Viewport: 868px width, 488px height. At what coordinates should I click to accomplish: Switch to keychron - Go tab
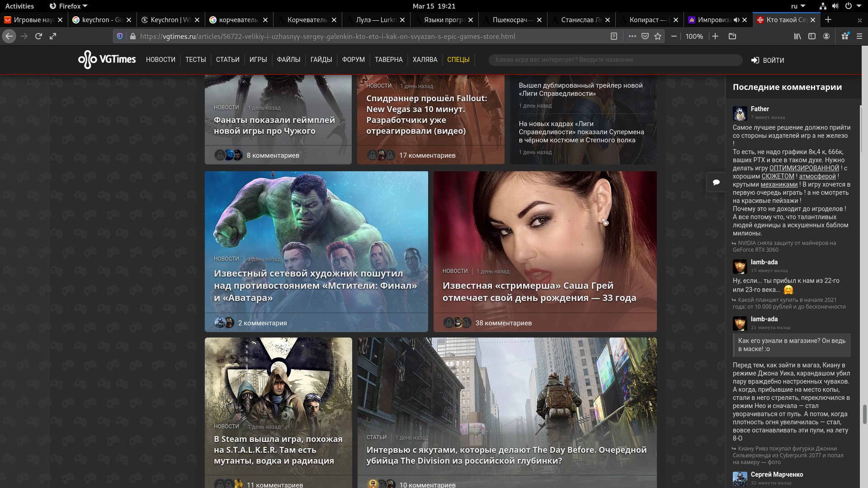pos(102,20)
